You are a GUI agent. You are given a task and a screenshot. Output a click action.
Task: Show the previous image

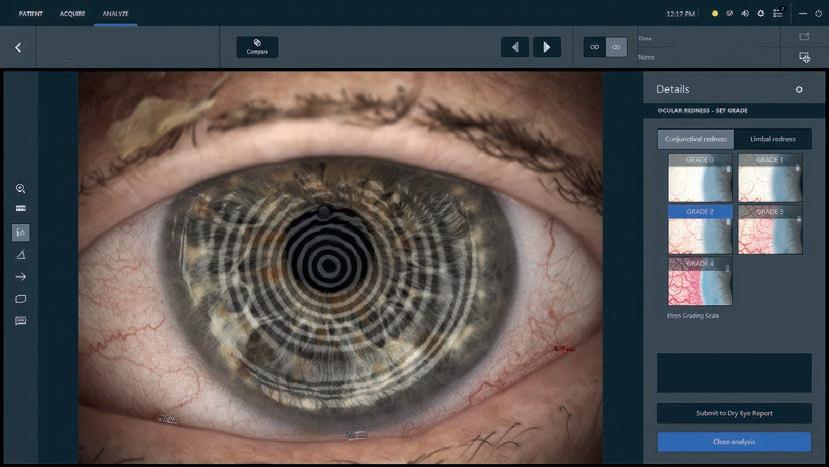(515, 47)
